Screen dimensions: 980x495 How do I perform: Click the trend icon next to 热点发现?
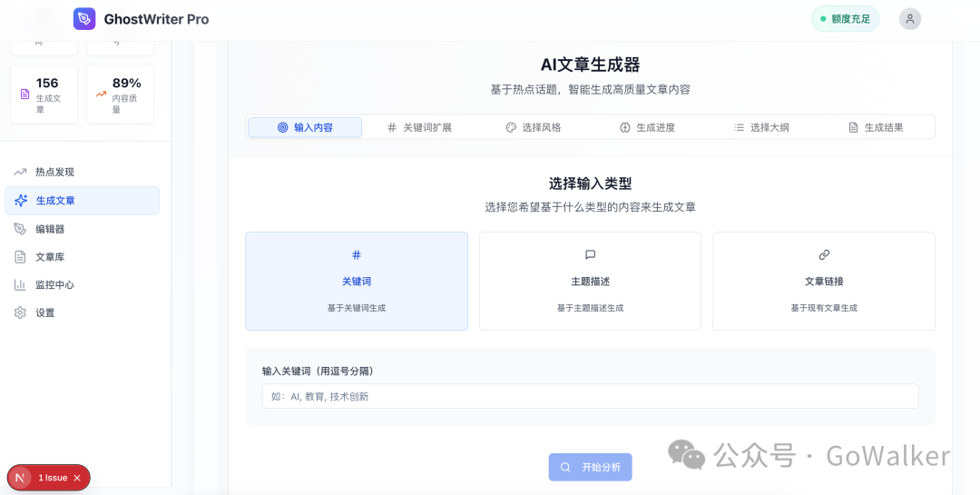(x=20, y=172)
